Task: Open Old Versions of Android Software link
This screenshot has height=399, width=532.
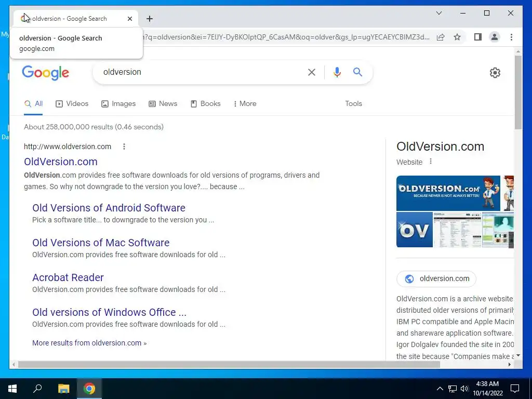Action: pyautogui.click(x=109, y=208)
